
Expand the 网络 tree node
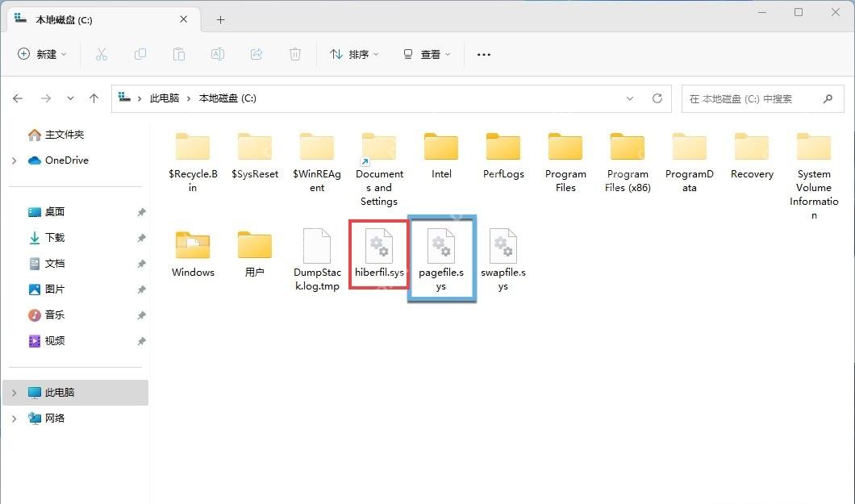pos(15,418)
